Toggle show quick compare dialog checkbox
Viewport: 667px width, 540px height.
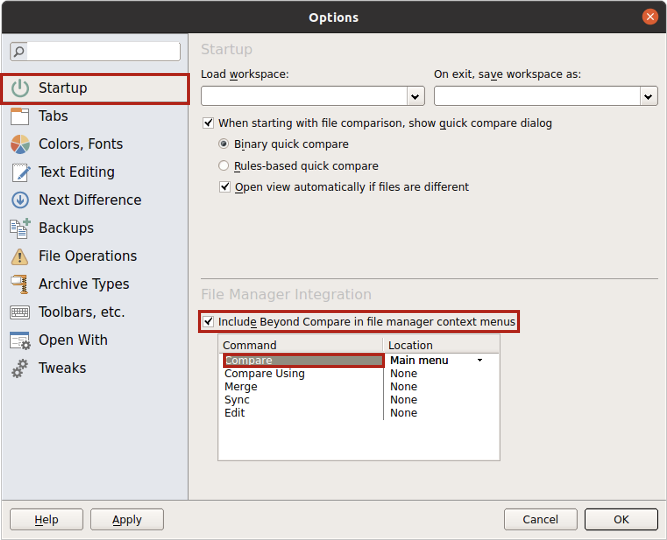pyautogui.click(x=208, y=123)
